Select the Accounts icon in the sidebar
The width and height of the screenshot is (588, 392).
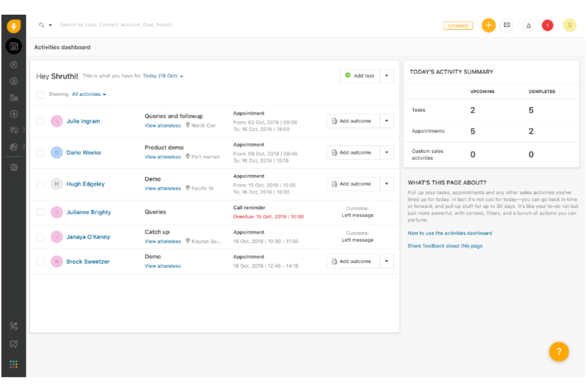pos(14,96)
